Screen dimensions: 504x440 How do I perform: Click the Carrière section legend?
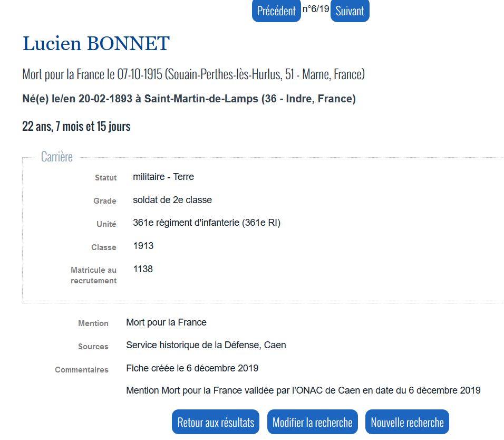coord(57,157)
